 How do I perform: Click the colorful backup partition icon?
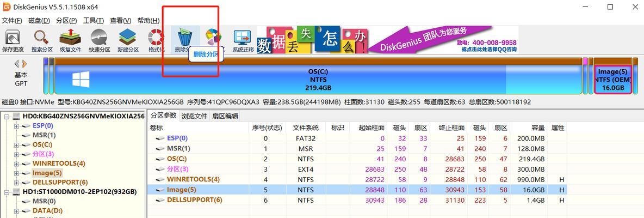pyautogui.click(x=213, y=37)
